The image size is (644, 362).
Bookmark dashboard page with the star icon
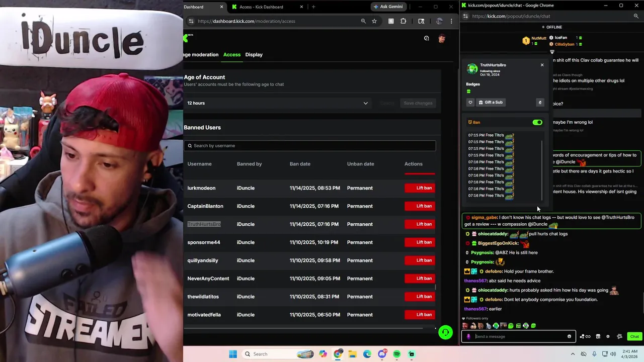coord(374,21)
